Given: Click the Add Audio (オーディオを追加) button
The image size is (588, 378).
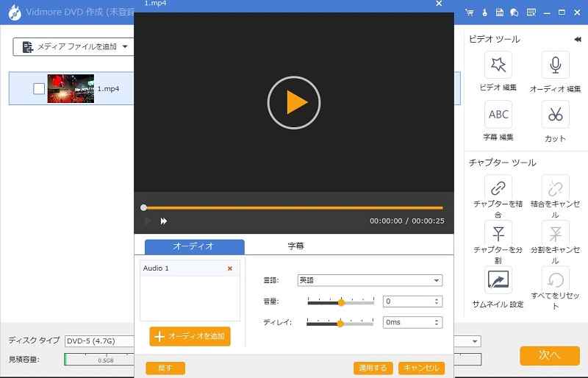Looking at the screenshot, I should (190, 336).
